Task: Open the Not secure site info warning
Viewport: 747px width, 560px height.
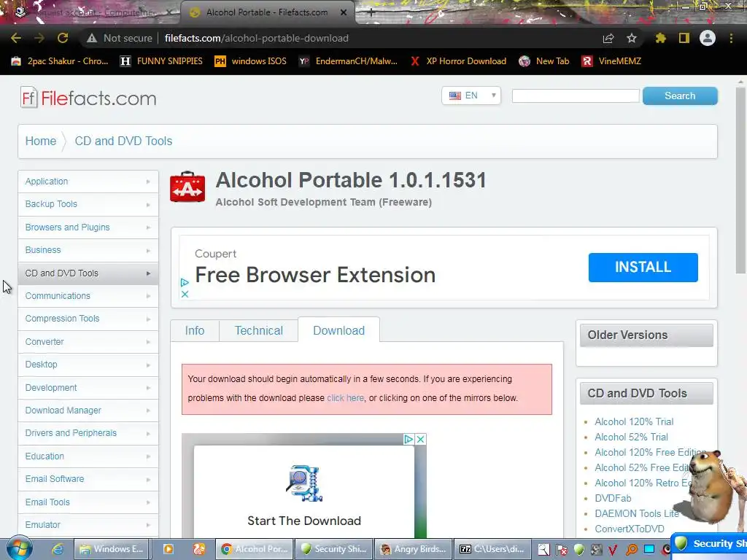Action: click(x=119, y=38)
